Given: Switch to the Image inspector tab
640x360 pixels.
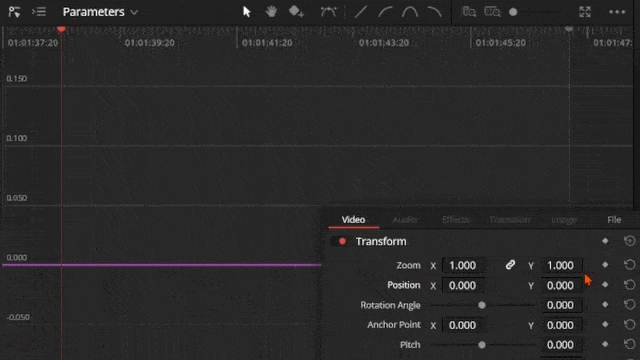Looking at the screenshot, I should point(564,220).
